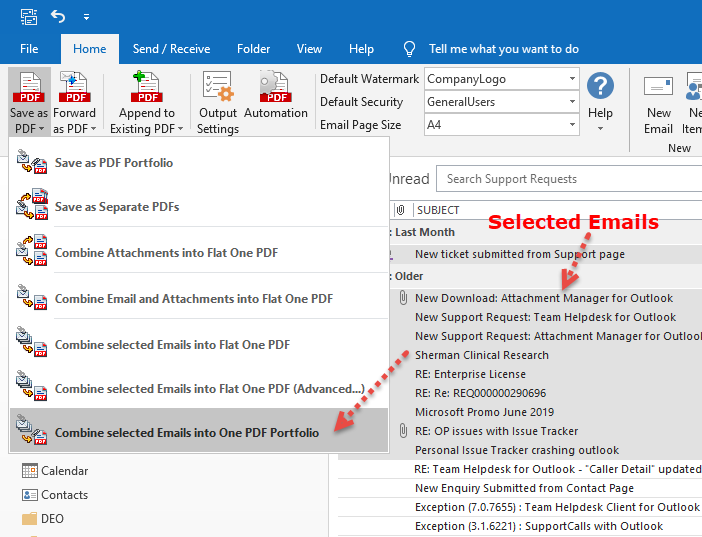Image resolution: width=702 pixels, height=537 pixels.
Task: Click the DEO folder icon
Action: coord(30,519)
